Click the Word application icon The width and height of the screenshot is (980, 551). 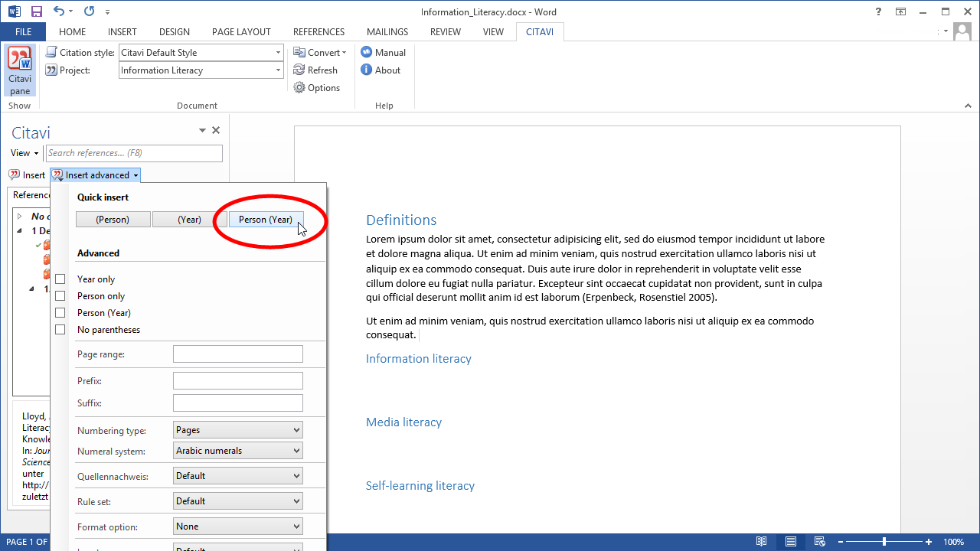point(15,11)
